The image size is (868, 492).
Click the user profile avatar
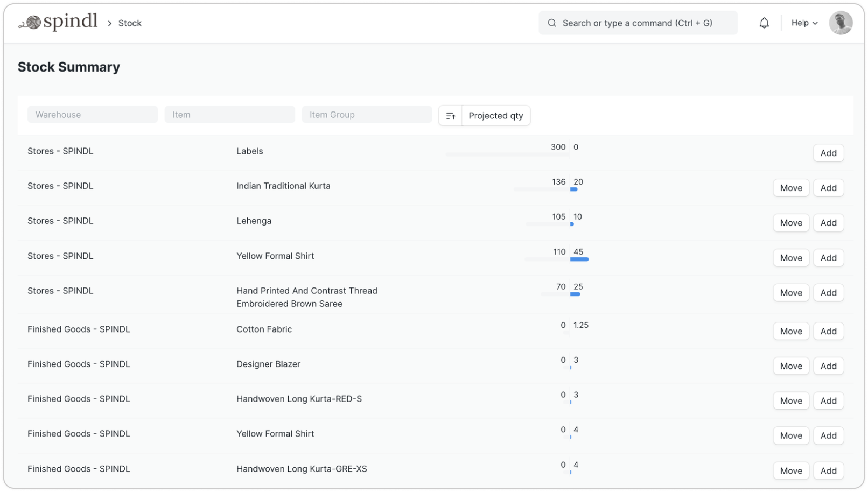[x=840, y=23]
